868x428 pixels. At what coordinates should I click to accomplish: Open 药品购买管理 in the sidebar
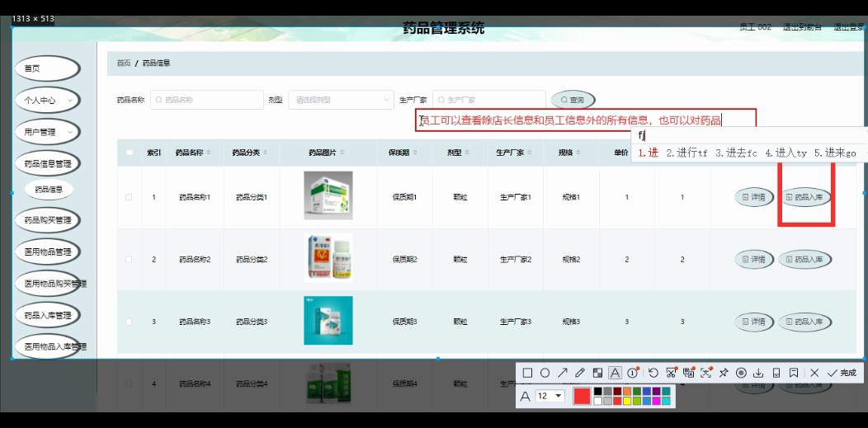pyautogui.click(x=48, y=220)
